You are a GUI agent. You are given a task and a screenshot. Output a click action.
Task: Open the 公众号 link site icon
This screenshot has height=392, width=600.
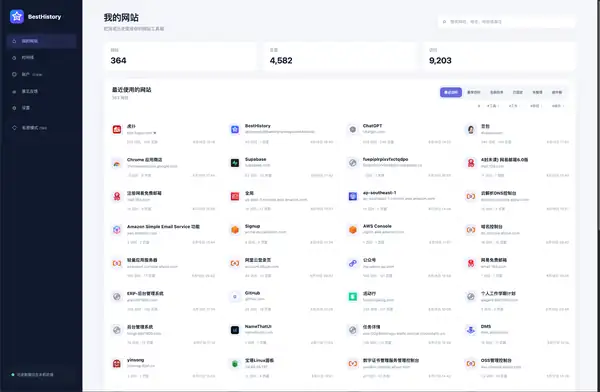pyautogui.click(x=353, y=263)
